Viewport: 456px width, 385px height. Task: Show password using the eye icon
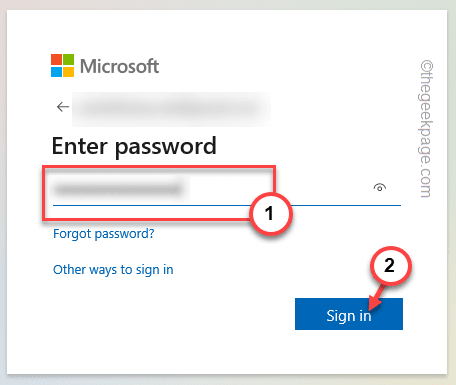(379, 188)
